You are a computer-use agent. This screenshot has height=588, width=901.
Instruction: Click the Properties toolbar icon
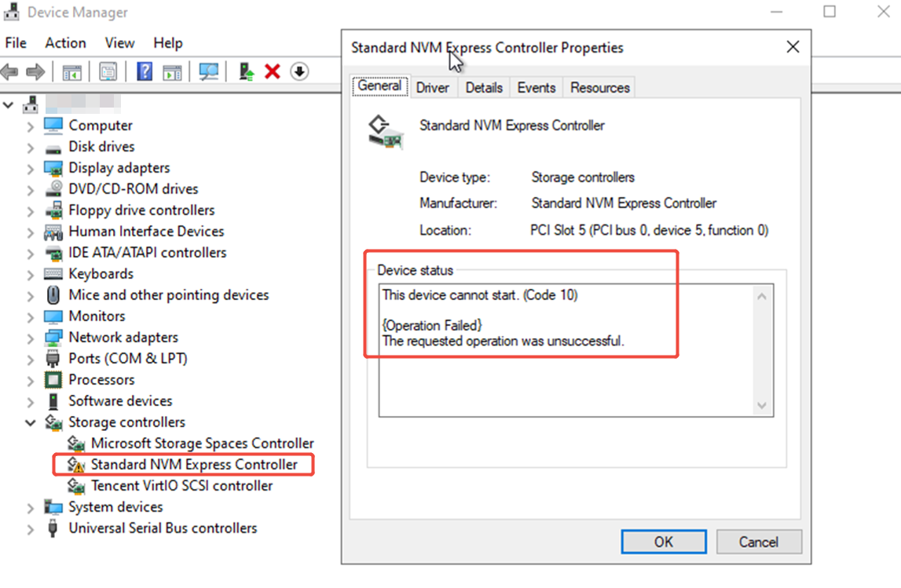pos(108,72)
